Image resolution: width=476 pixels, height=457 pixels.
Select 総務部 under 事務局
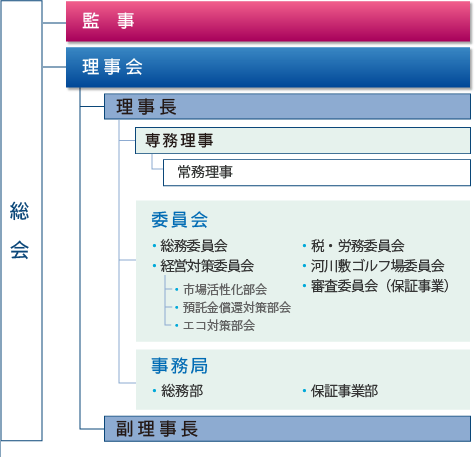coord(182,391)
